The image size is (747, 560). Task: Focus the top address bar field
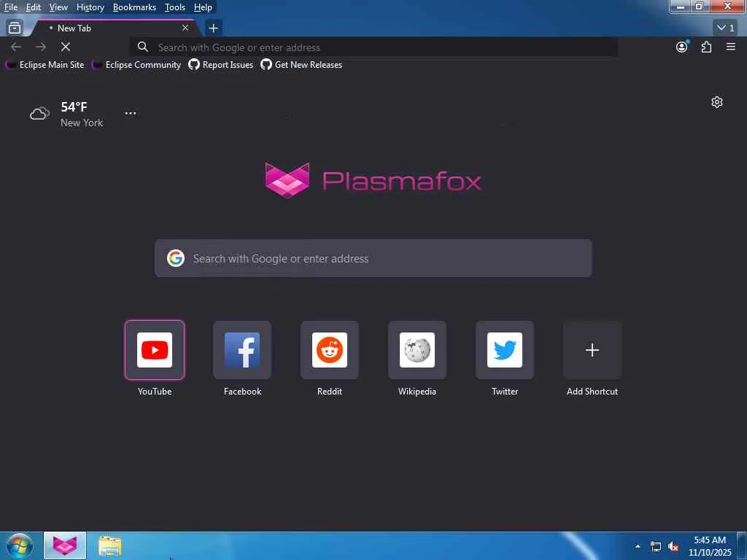click(x=374, y=47)
